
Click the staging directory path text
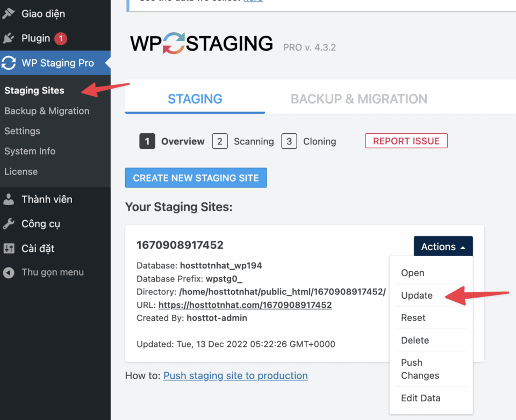(282, 292)
